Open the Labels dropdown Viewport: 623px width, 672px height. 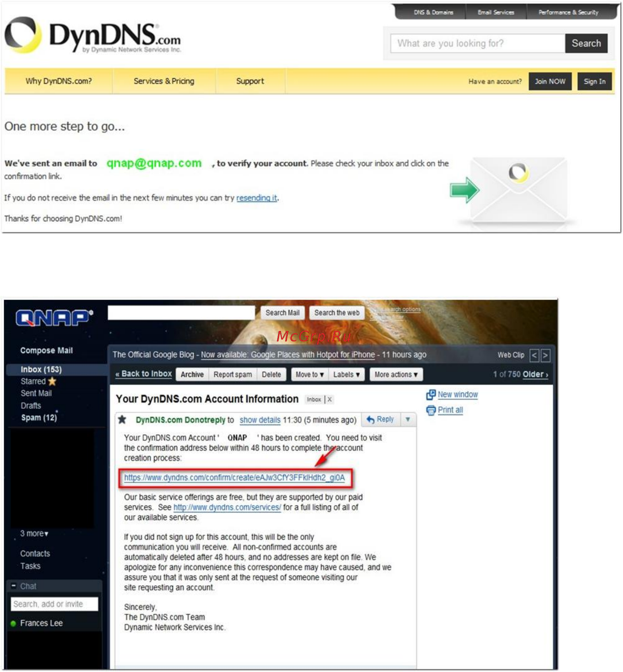pos(347,375)
